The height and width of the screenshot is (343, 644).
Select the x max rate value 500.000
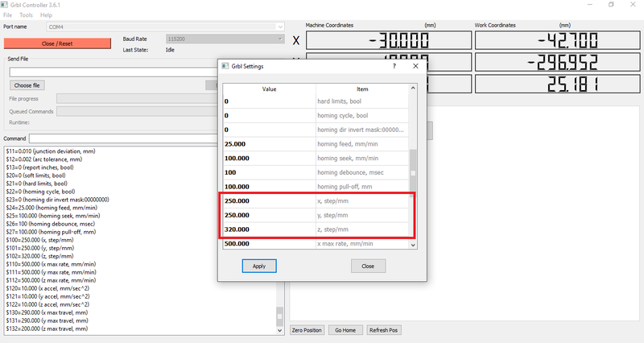[x=270, y=244]
